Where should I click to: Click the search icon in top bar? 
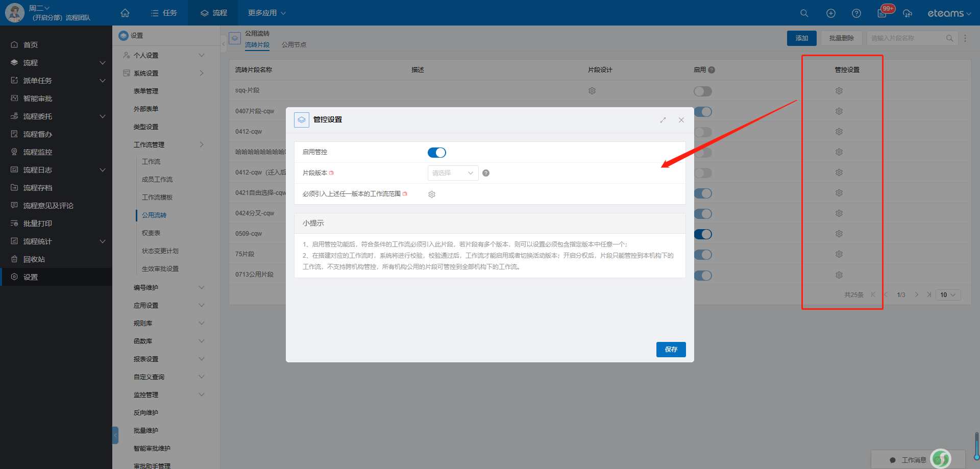pyautogui.click(x=804, y=13)
